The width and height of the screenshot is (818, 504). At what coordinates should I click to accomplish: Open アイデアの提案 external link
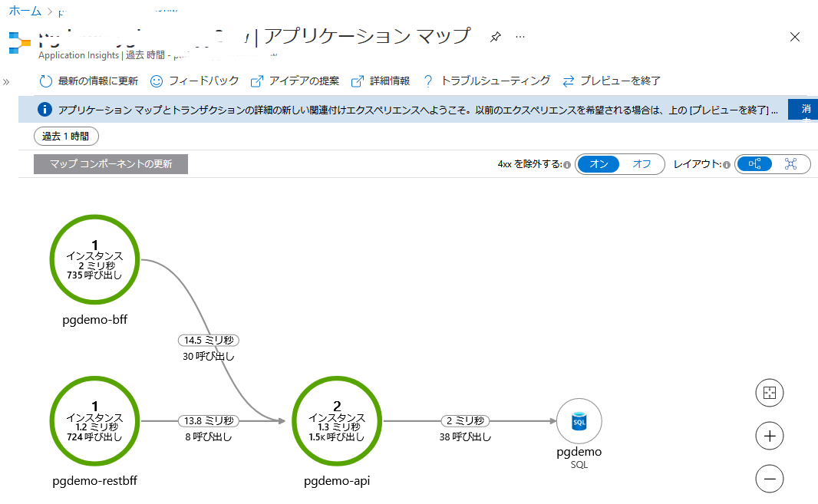tap(295, 81)
